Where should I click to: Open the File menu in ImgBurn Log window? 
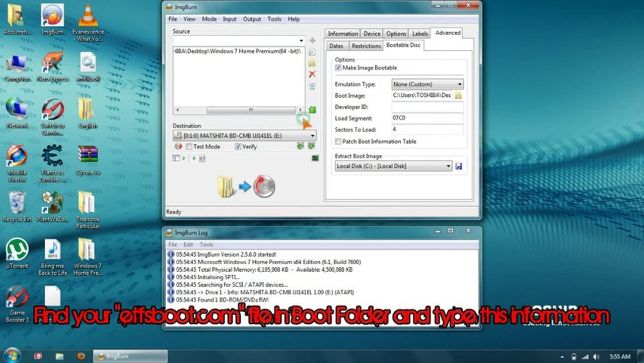[x=173, y=245]
